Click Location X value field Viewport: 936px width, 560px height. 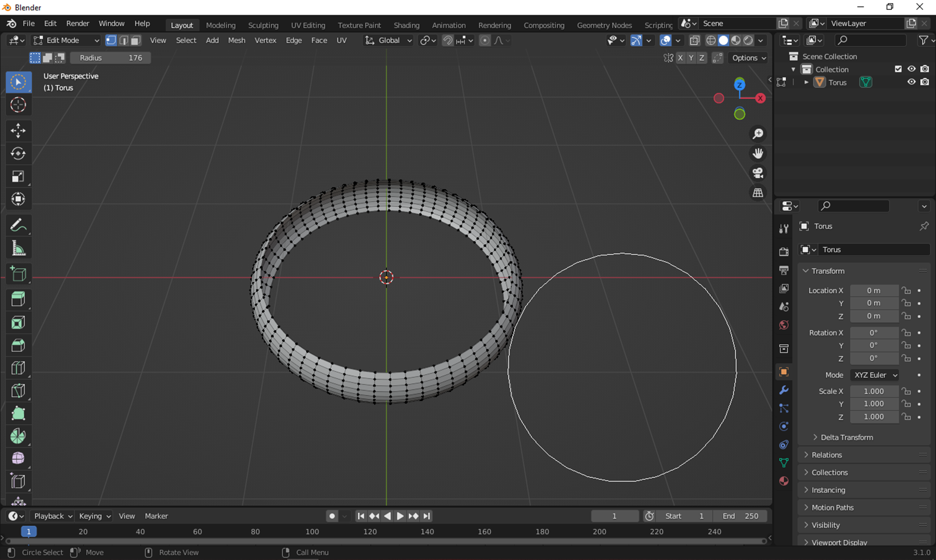[874, 290]
